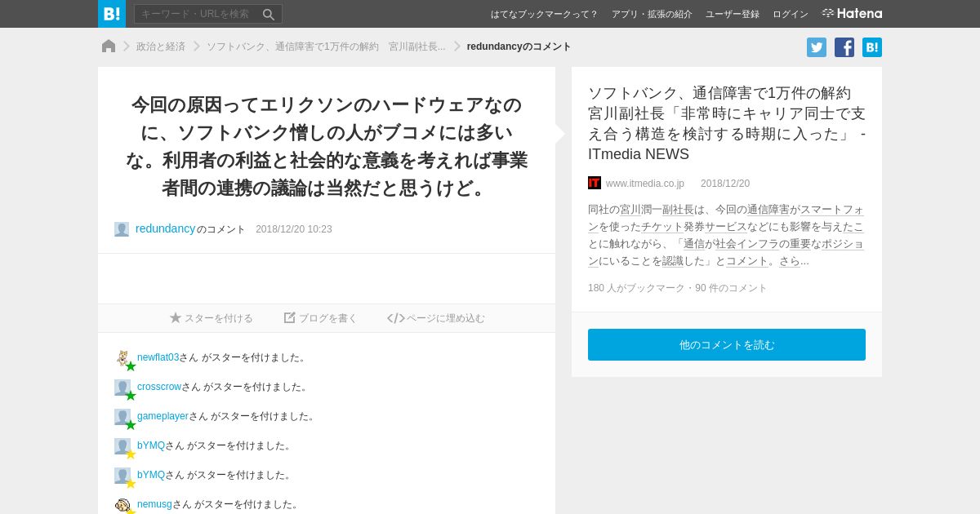Open second bYMQ user link
Image resolution: width=980 pixels, height=514 pixels.
coord(151,475)
